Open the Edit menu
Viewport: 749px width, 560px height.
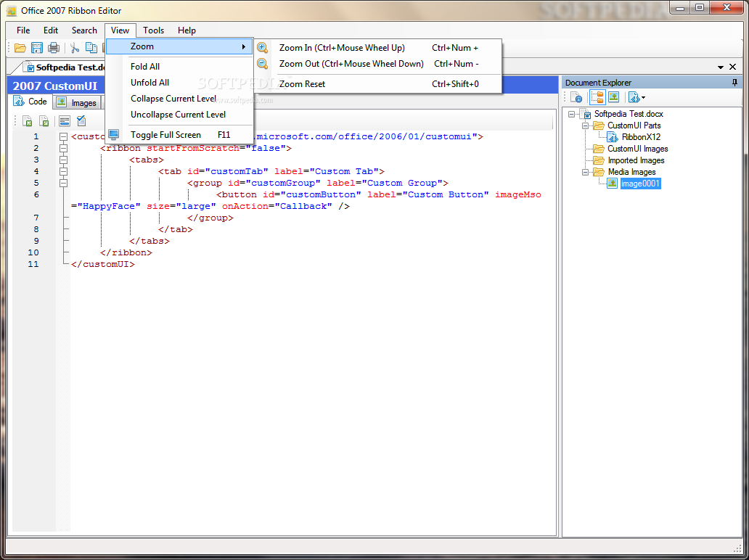click(x=51, y=30)
